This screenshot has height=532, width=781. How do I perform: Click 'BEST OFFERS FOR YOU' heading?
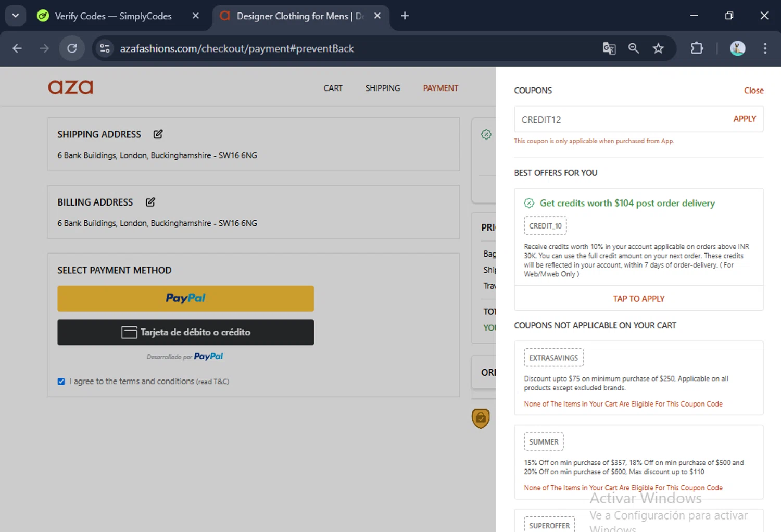[x=556, y=173]
